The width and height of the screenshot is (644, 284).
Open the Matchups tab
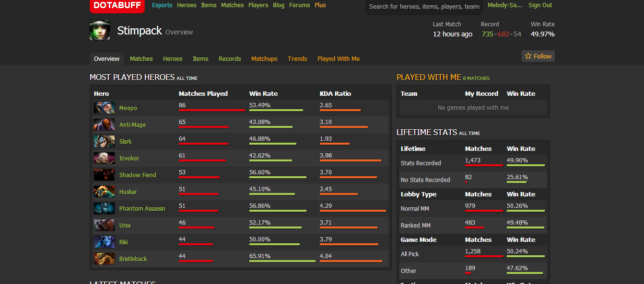click(x=264, y=59)
